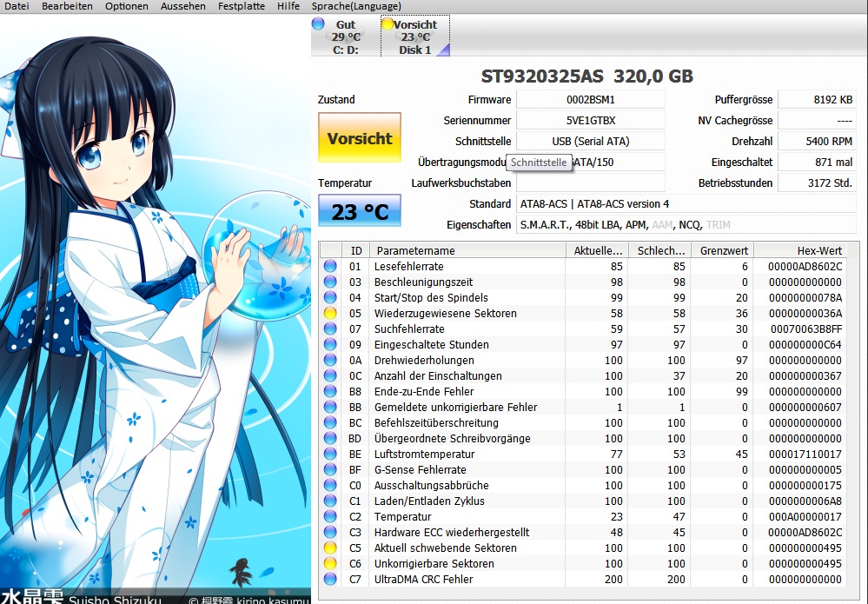This screenshot has height=604, width=868.
Task: Click the status icon for UltraDMA CRC Fehler
Action: pyautogui.click(x=330, y=579)
